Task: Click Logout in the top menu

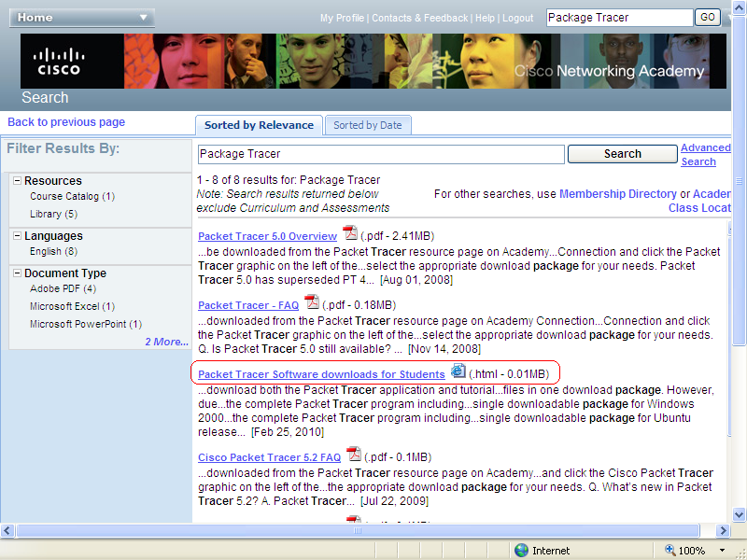Action: (x=518, y=18)
